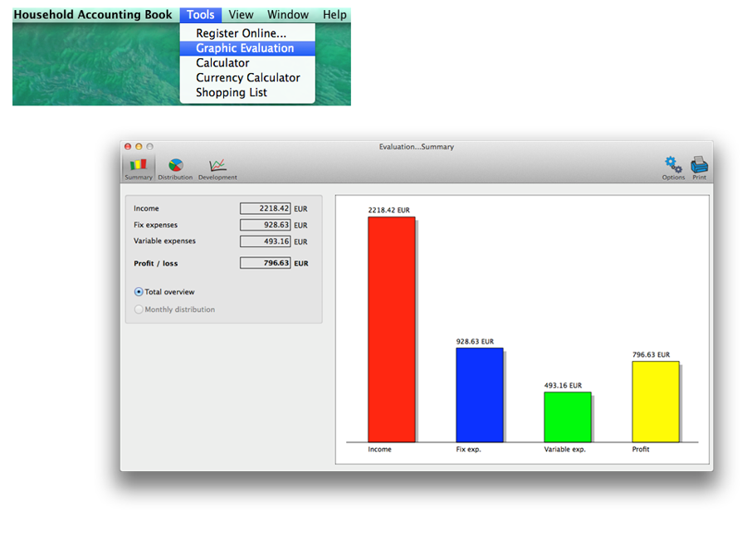Click the Fix expenses value field

click(x=265, y=225)
